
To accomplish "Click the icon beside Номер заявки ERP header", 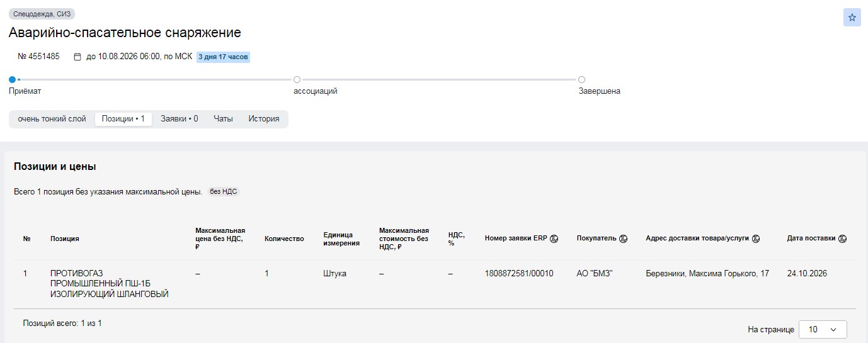I will (554, 239).
